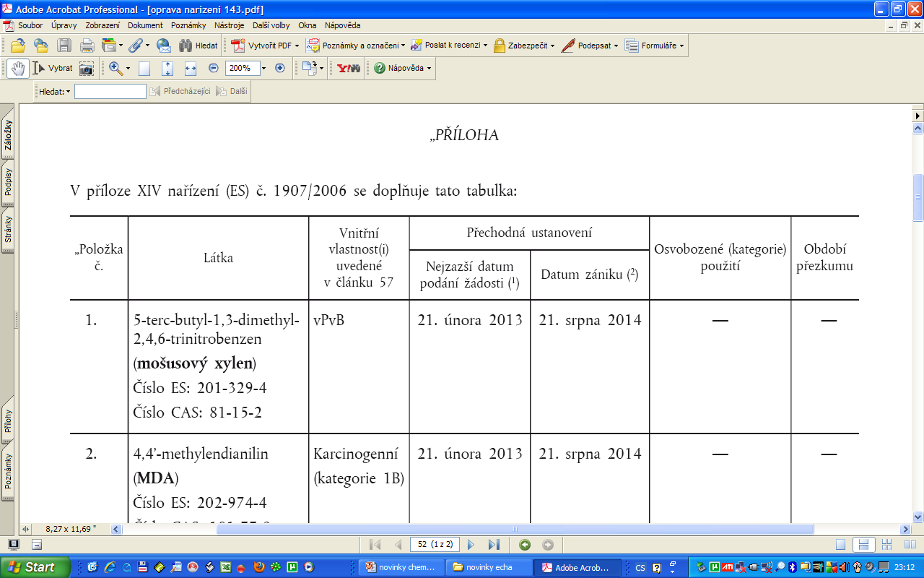Open the Nástroje menu

229,25
